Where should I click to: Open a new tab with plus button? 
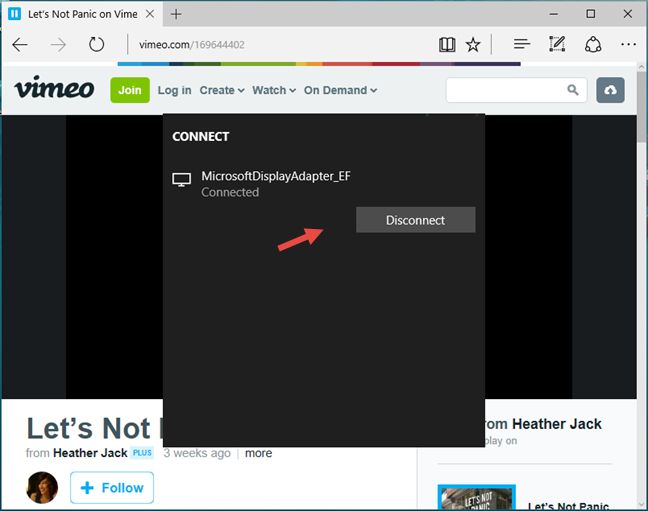tap(176, 14)
